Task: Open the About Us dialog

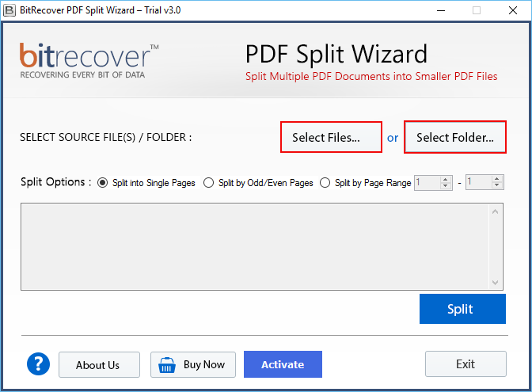Action: click(99, 364)
